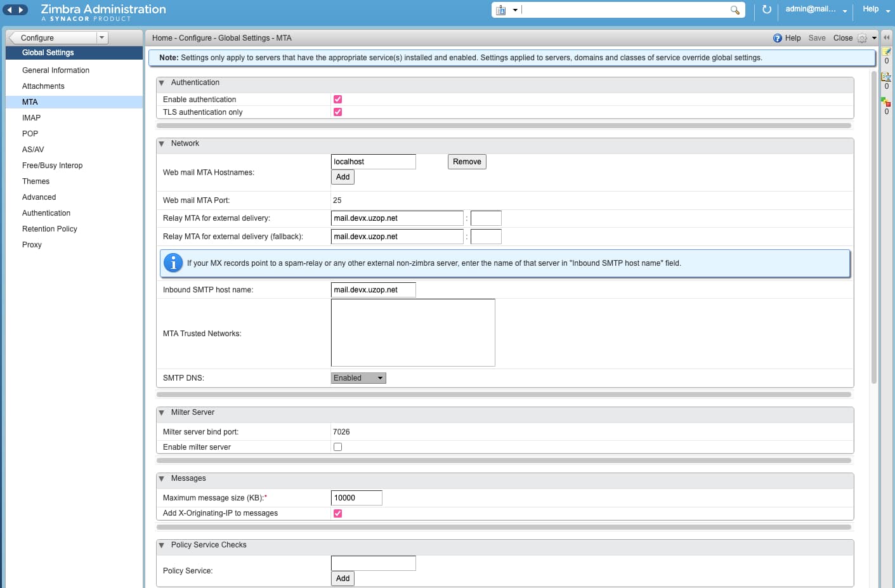Viewport: 895px width, 588px height.
Task: Click the gear settings icon in toolbar
Action: [862, 38]
